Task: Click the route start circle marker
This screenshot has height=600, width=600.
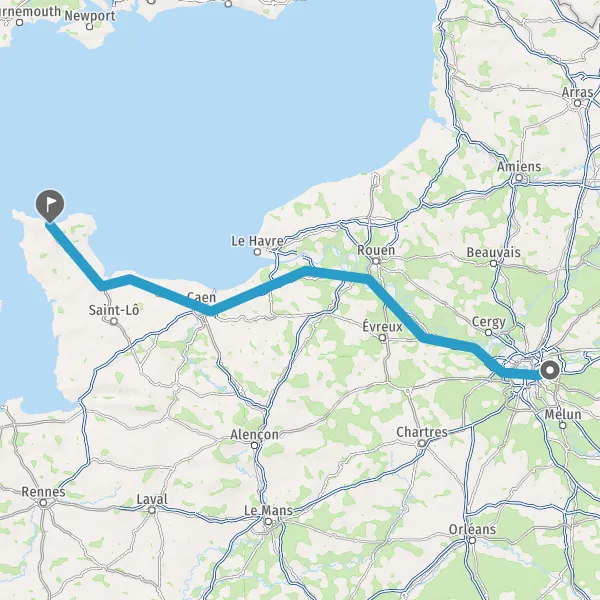Action: tap(550, 370)
